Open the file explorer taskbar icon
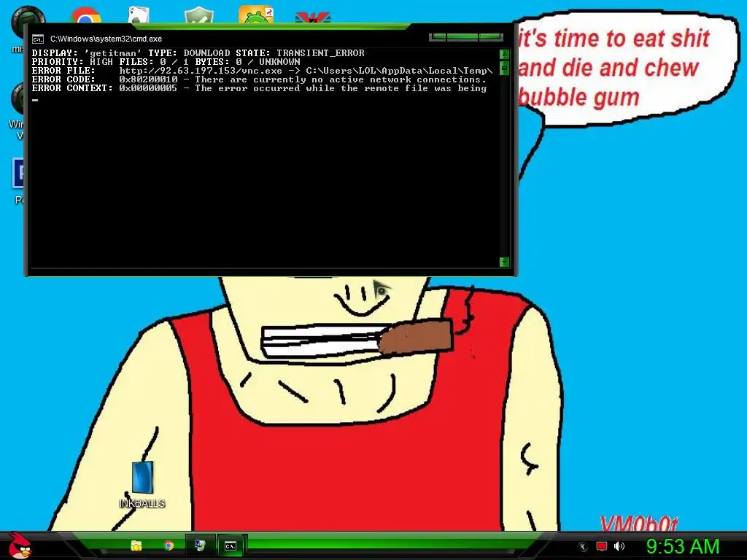Screen dimensions: 747x560 click(136, 545)
